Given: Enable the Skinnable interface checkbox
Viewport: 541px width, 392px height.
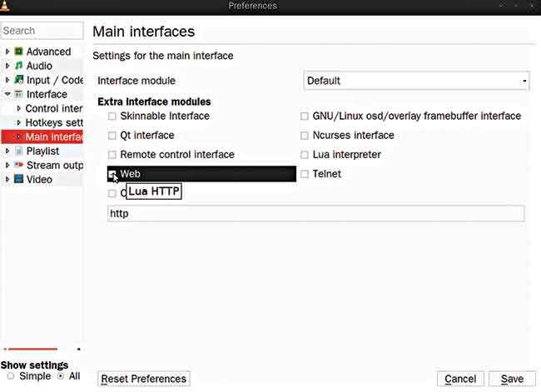Looking at the screenshot, I should pos(112,116).
